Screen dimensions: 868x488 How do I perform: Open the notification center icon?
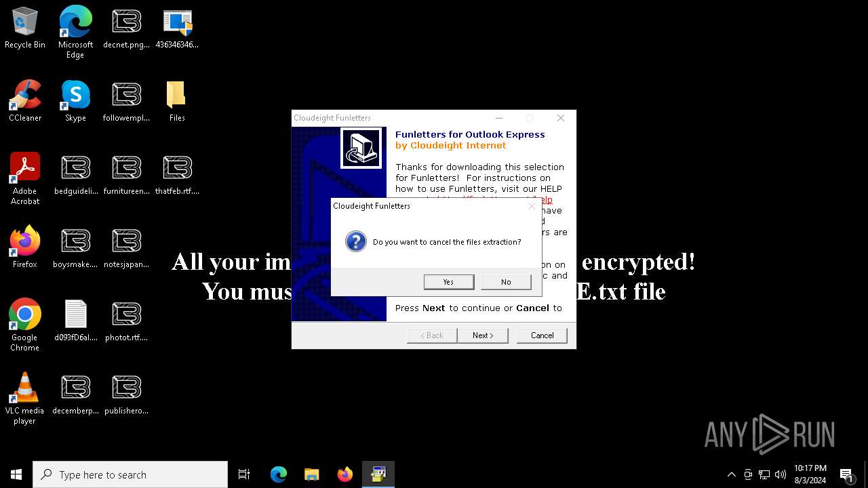coord(846,474)
